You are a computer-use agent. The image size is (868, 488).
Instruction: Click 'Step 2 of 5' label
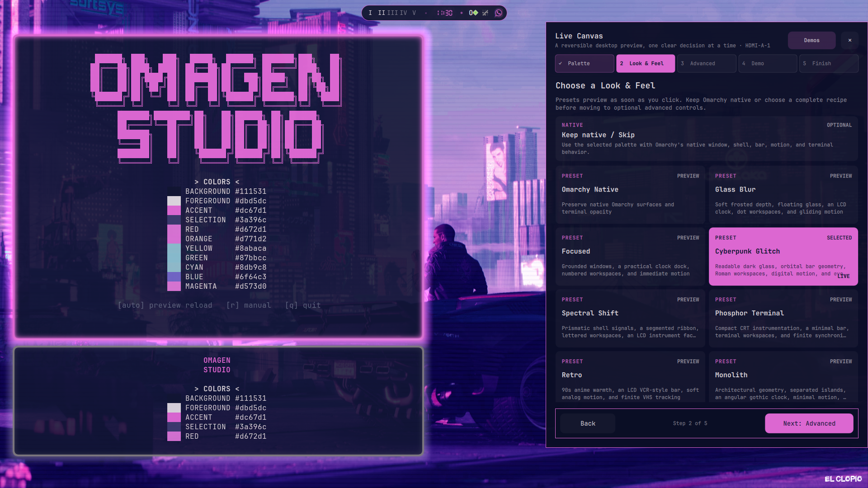[690, 423]
